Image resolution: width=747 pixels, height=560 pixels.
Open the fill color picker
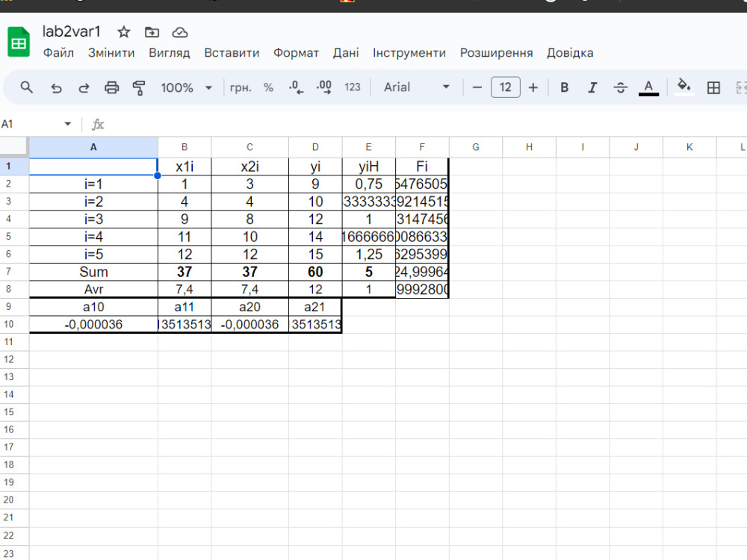click(x=684, y=87)
